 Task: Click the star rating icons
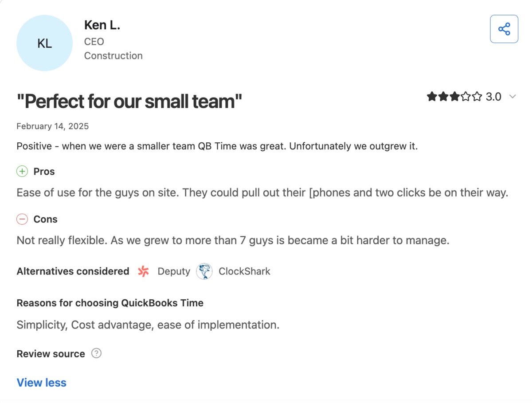coord(454,97)
